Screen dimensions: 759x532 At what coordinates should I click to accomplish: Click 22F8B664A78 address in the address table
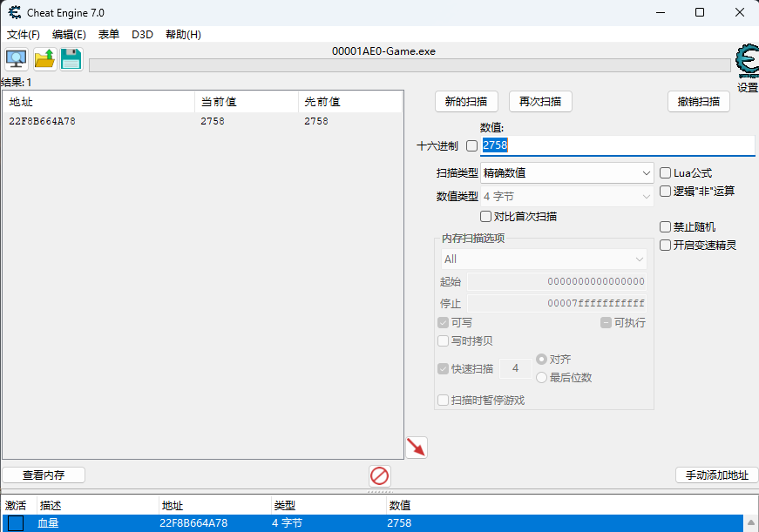[193, 523]
